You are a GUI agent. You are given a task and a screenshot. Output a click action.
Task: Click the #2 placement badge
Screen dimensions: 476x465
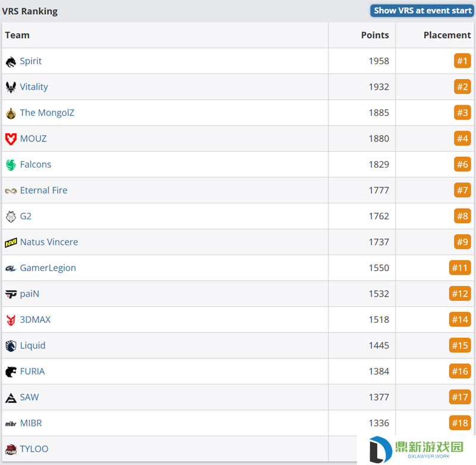(462, 87)
